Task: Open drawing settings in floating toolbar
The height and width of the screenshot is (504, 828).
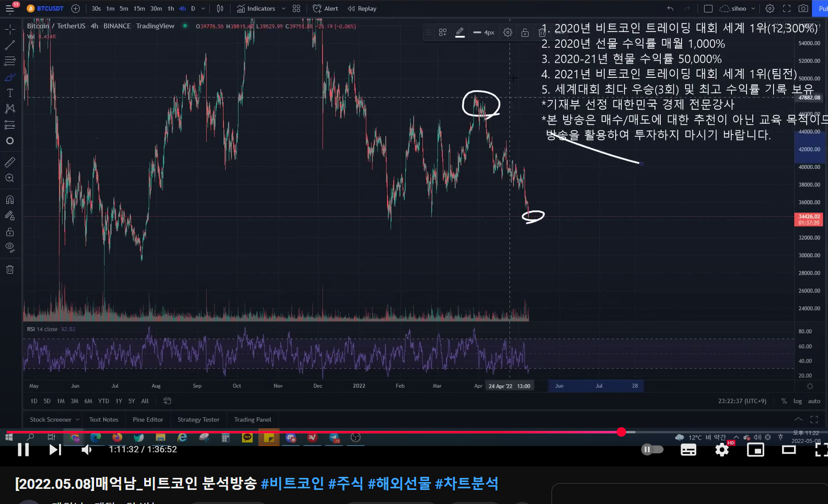Action: (x=508, y=32)
